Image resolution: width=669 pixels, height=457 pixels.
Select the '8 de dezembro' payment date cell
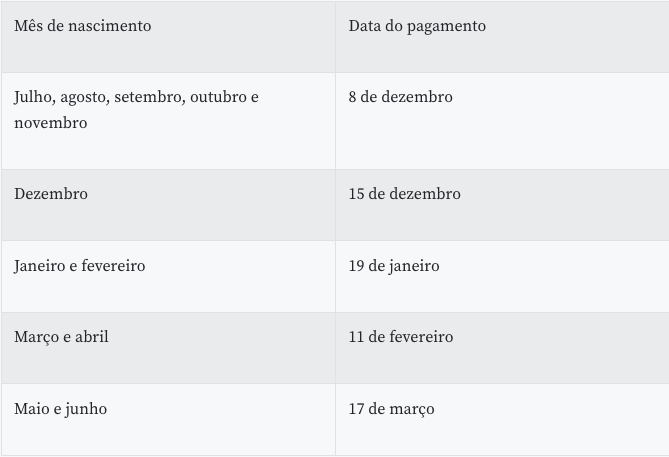(400, 97)
